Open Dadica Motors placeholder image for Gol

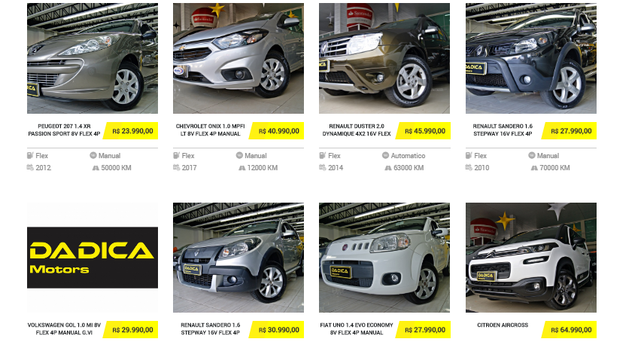[x=93, y=258]
